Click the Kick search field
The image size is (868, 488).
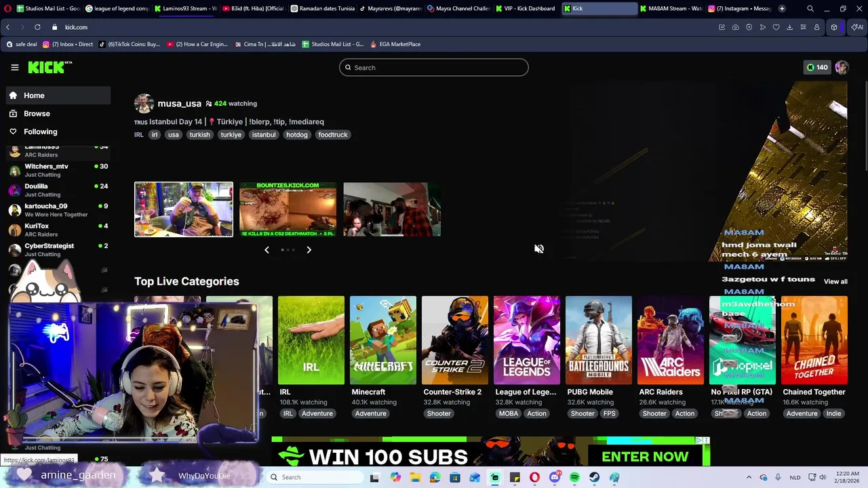click(x=434, y=68)
